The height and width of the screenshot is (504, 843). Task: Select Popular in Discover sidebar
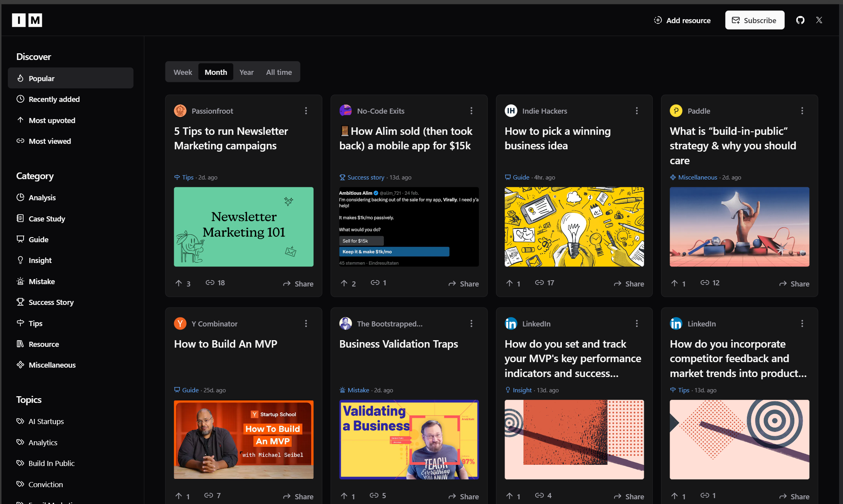click(71, 78)
